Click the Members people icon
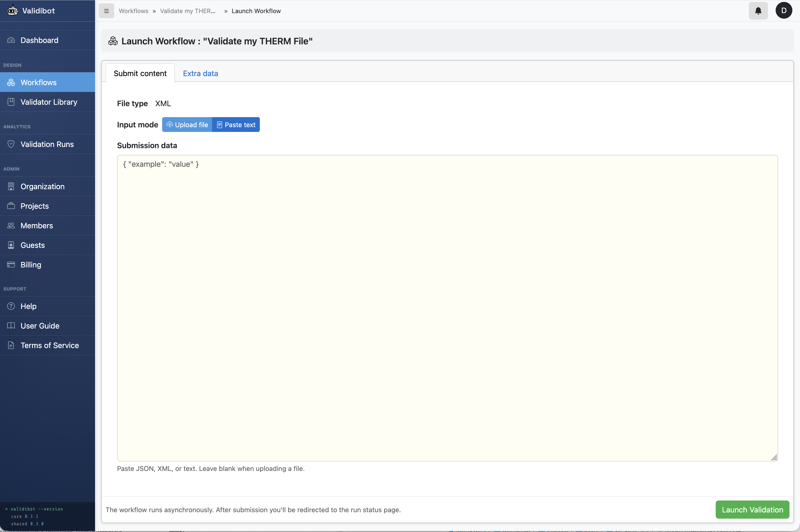This screenshot has height=532, width=800. point(11,225)
